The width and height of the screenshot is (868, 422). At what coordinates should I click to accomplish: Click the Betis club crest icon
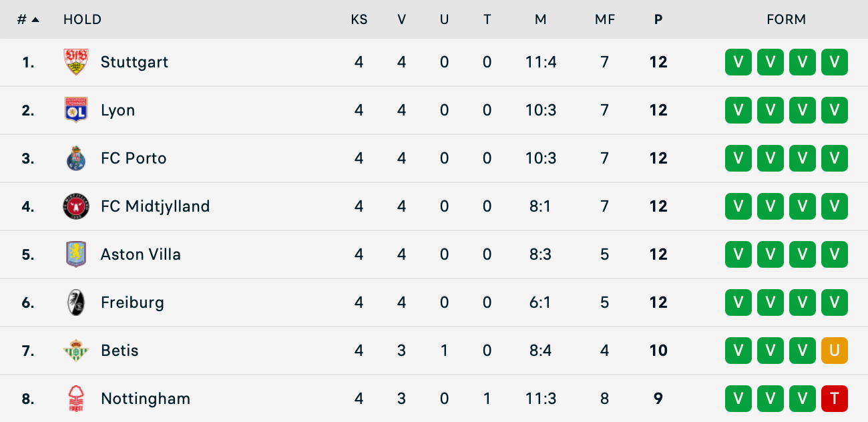tap(75, 351)
